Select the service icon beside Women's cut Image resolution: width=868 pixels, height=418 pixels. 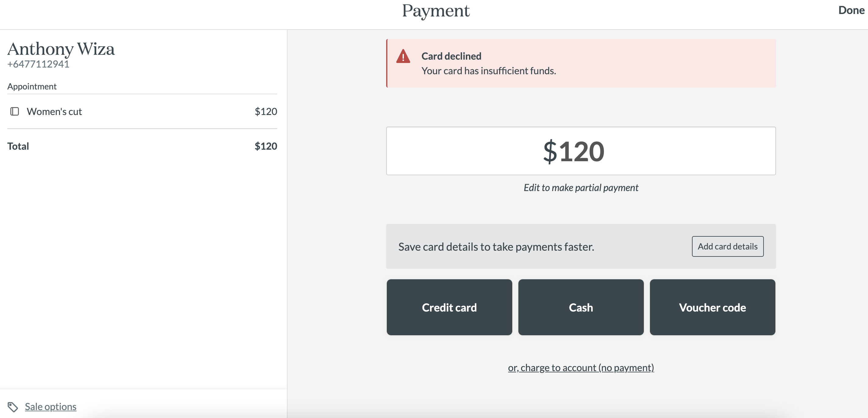click(15, 111)
